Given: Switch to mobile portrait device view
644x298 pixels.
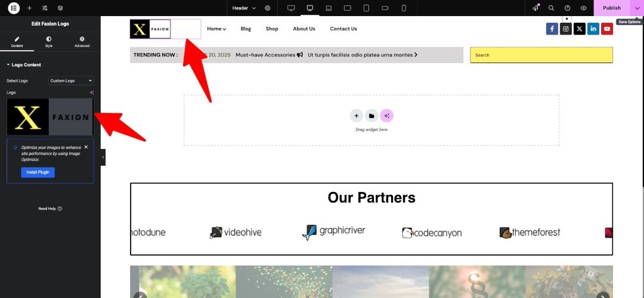Looking at the screenshot, I should pyautogui.click(x=404, y=8).
